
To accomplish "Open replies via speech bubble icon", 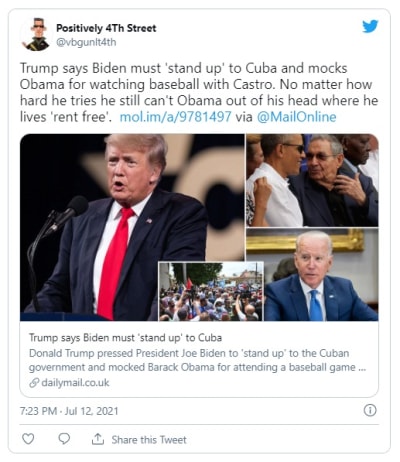I will [x=64, y=438].
